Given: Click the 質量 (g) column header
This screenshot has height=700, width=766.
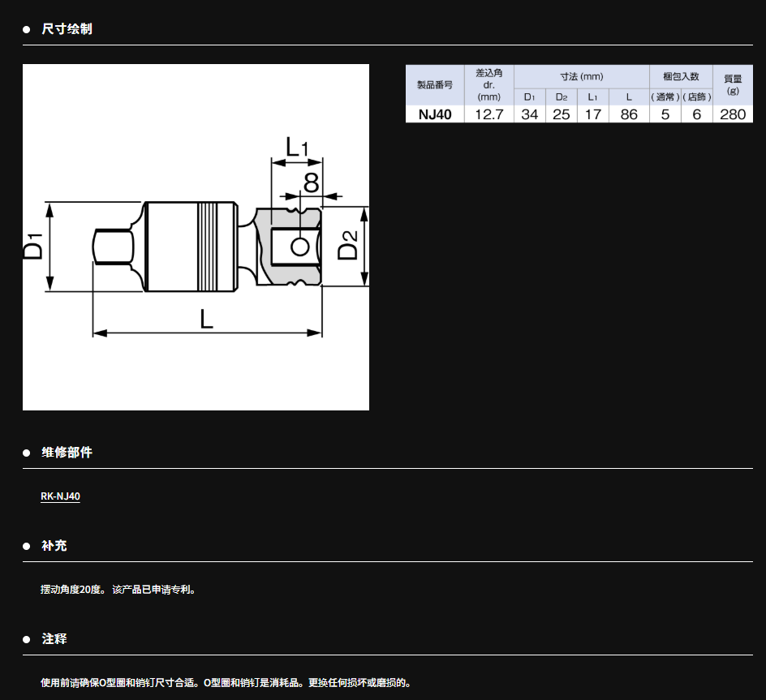Looking at the screenshot, I should (x=732, y=84).
